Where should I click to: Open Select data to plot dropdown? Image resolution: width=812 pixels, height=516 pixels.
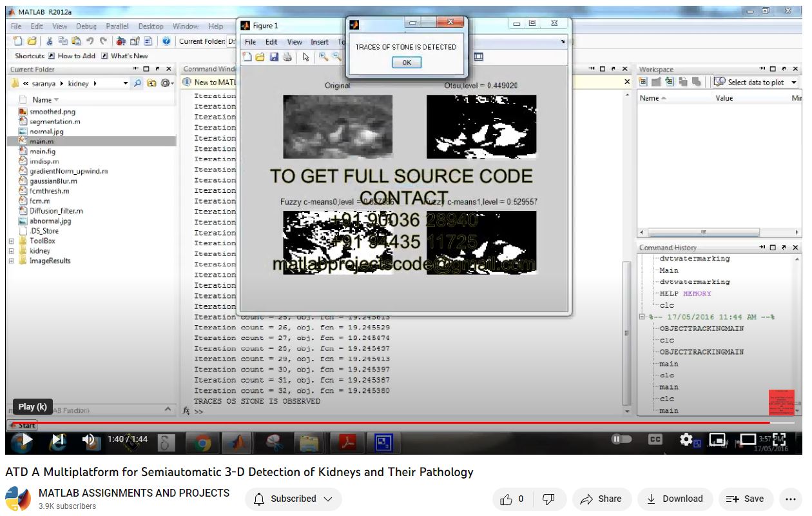coord(756,82)
